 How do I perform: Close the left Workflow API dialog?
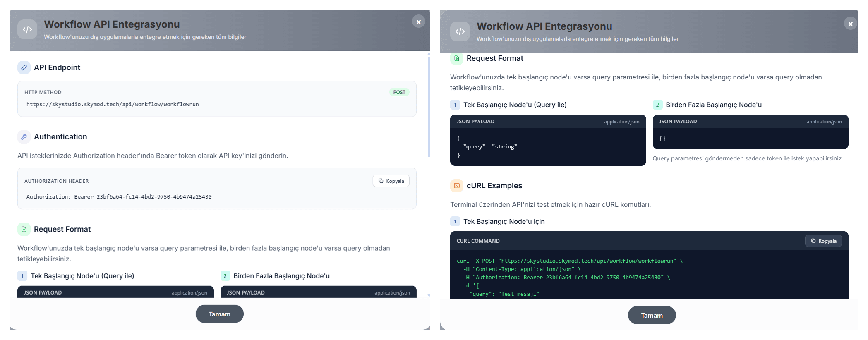(x=418, y=22)
